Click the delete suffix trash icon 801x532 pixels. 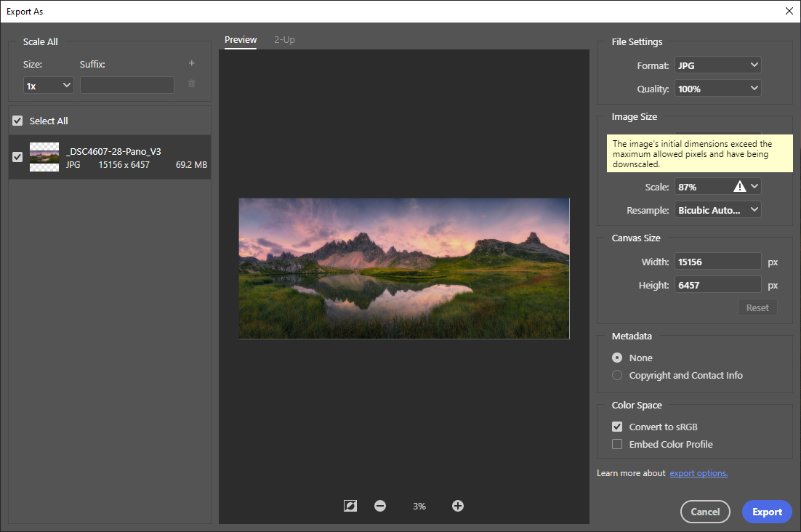point(191,84)
